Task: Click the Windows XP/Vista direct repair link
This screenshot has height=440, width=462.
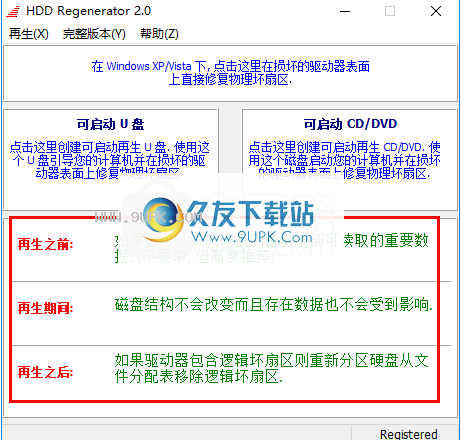Action: click(x=230, y=73)
